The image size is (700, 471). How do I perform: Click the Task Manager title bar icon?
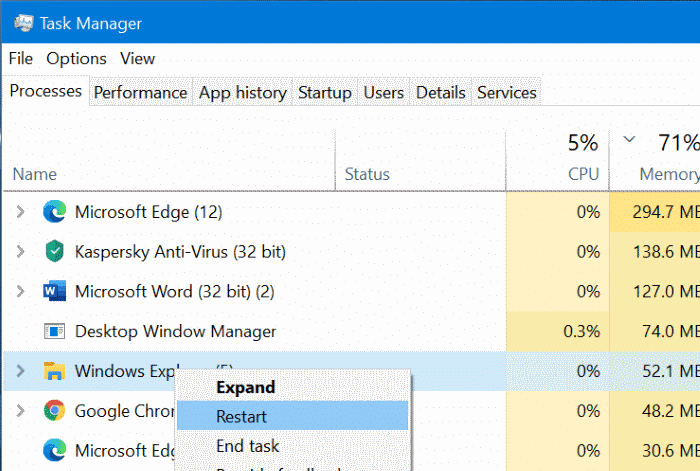click(x=24, y=23)
